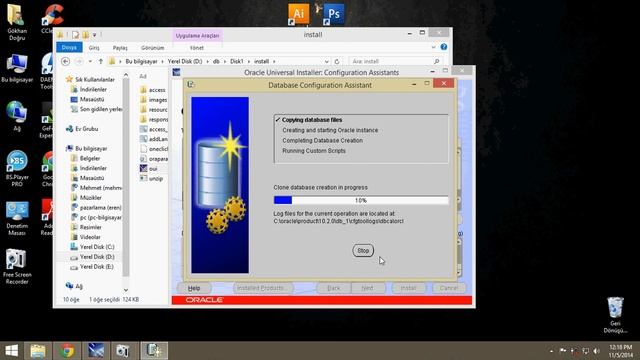Click the Help button in Oracle installer
The image size is (640, 360).
[194, 288]
